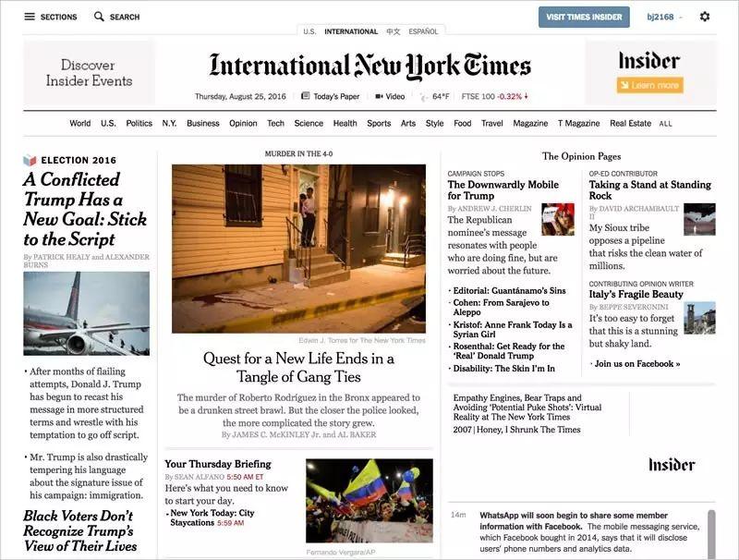Click the weather icon showing 64°F

click(x=424, y=96)
